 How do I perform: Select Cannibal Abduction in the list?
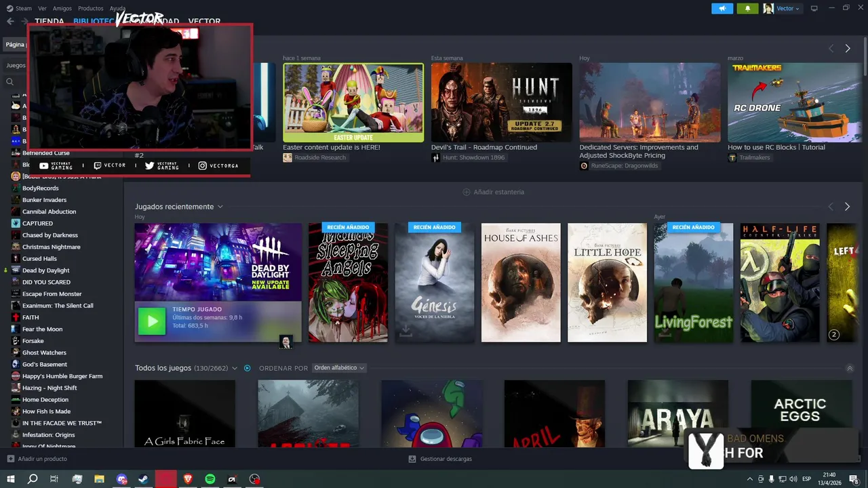(x=49, y=211)
